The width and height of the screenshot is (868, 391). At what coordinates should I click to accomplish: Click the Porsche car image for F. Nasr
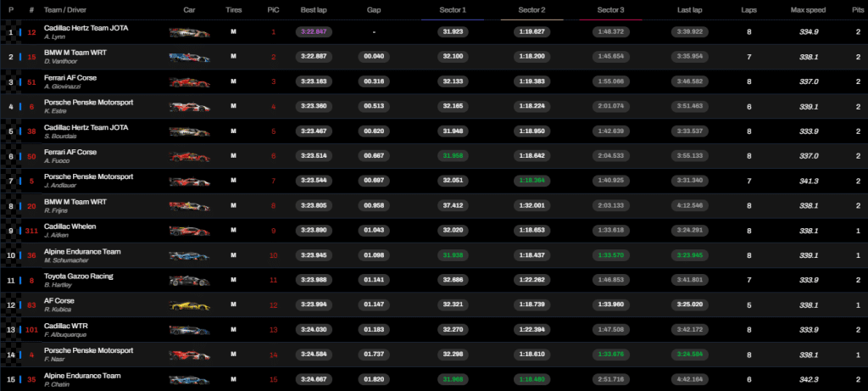point(189,355)
